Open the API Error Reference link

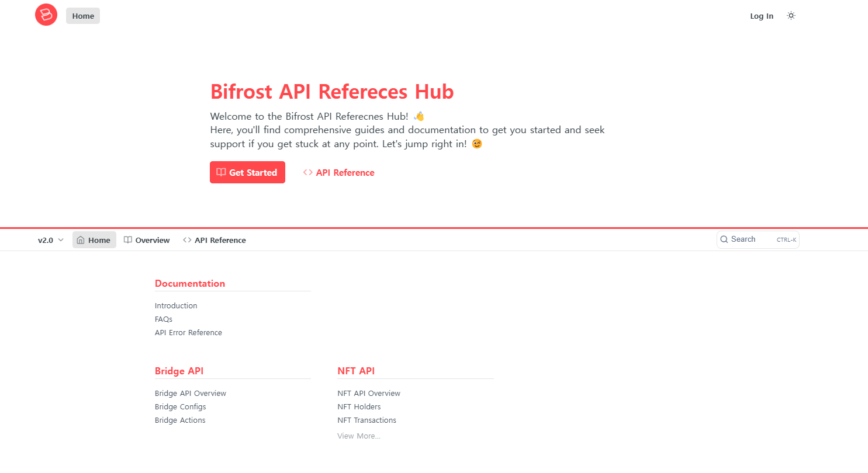click(188, 333)
